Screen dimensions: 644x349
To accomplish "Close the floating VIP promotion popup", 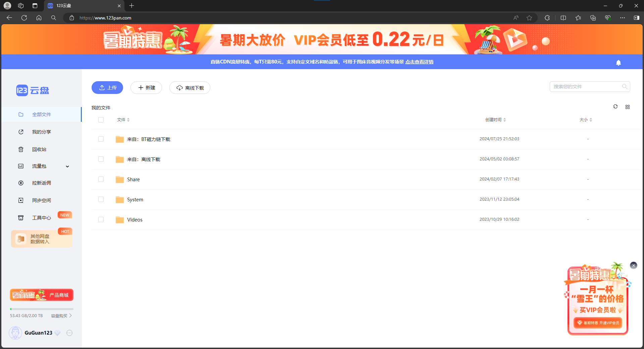I will pyautogui.click(x=633, y=265).
